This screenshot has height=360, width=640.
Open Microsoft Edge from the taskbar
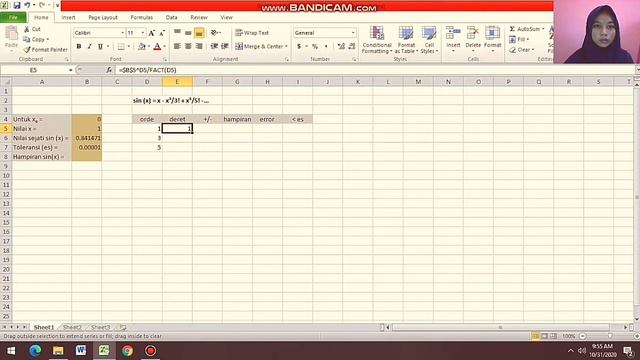point(35,351)
